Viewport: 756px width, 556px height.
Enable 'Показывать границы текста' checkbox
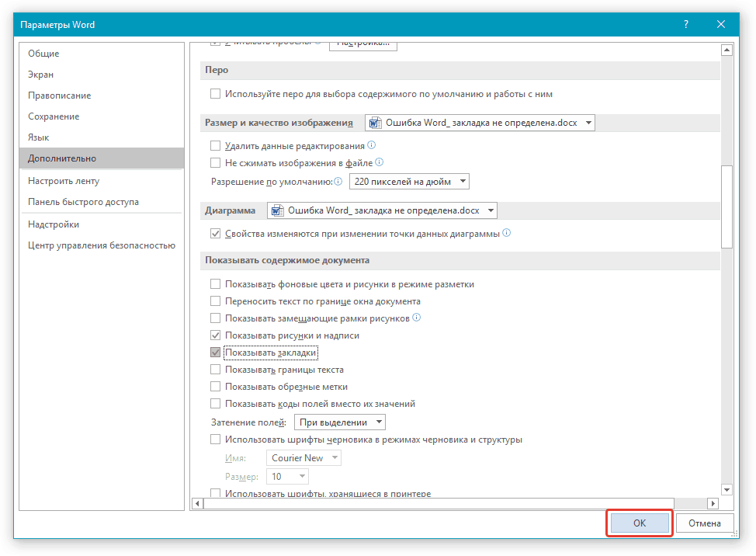coord(216,370)
